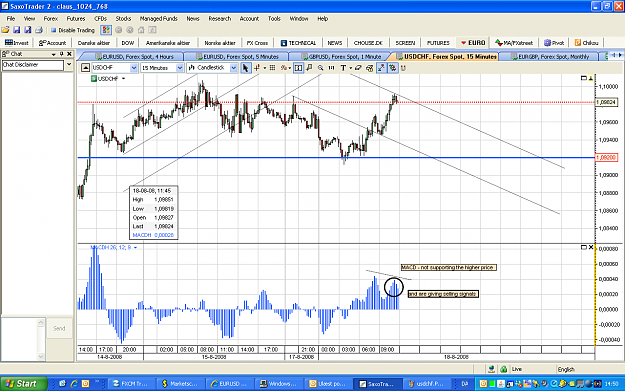Pin the Chat panel

click(x=61, y=54)
